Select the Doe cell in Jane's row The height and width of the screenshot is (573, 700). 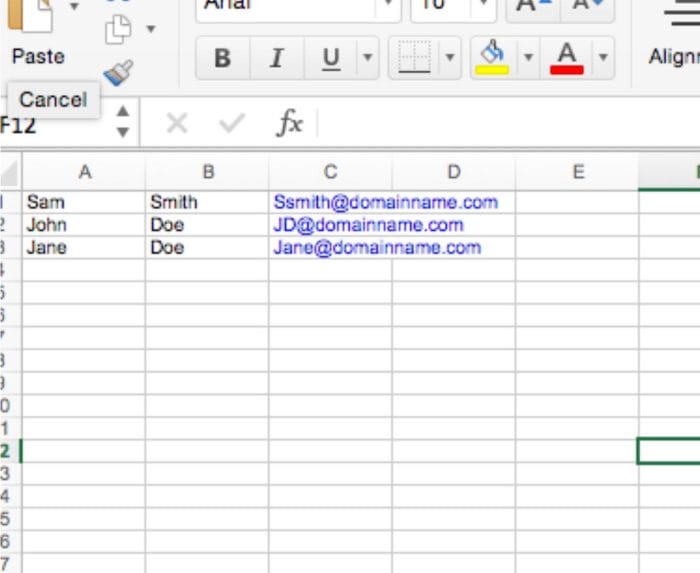(x=207, y=248)
